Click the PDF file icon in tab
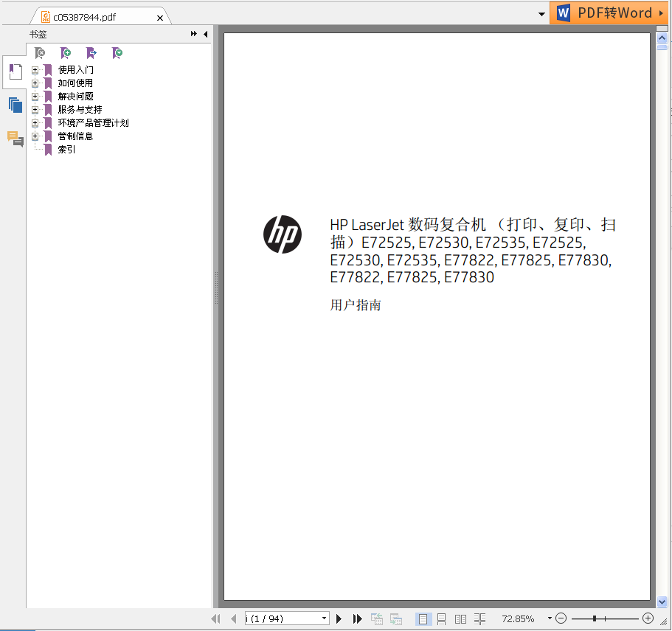Screen dimensions: 672x631 tap(46, 17)
